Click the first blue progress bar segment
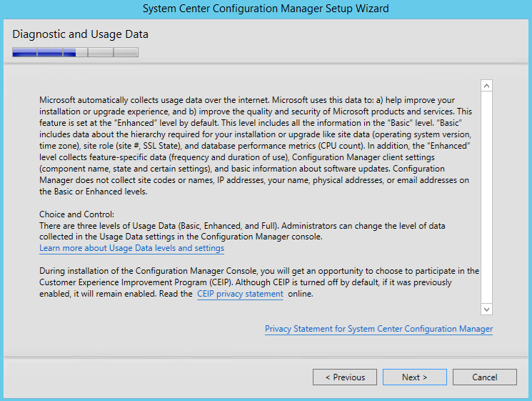532x401 pixels. coord(24,52)
